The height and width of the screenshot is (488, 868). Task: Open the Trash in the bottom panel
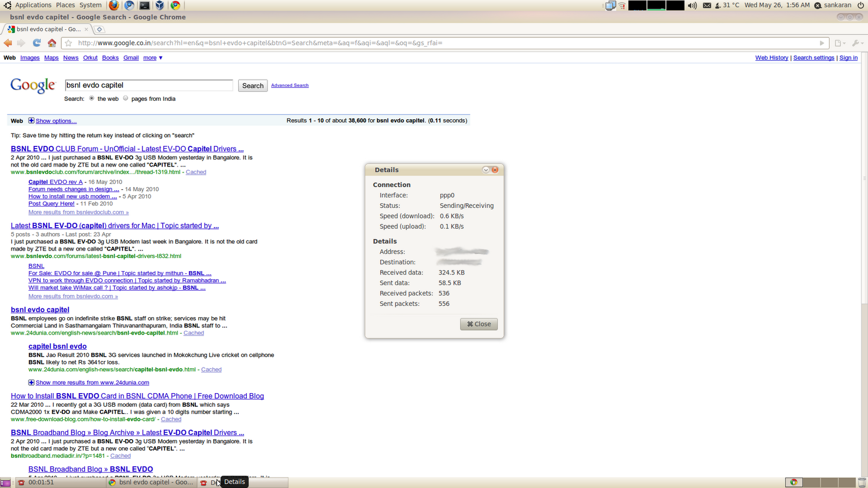(862, 483)
